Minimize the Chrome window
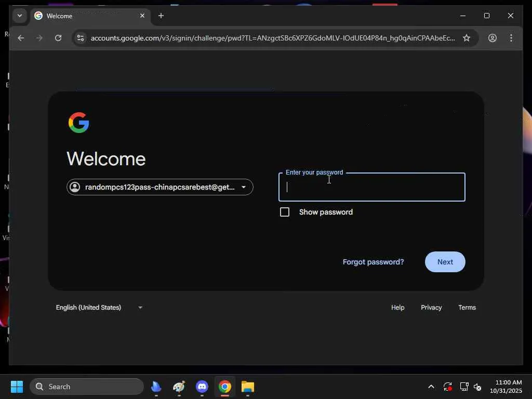 tap(463, 16)
